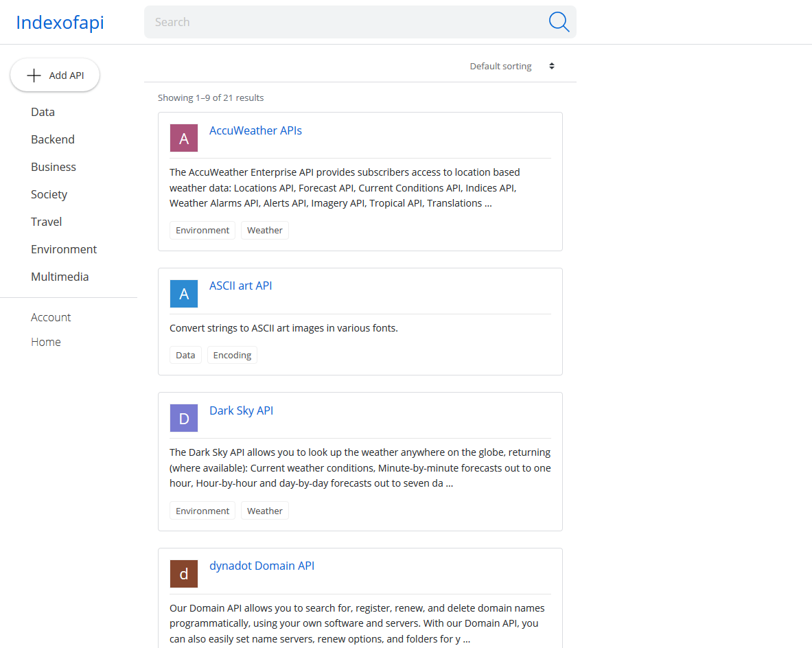Click the plus icon on Add API
The width and height of the screenshot is (812, 648).
coord(33,75)
